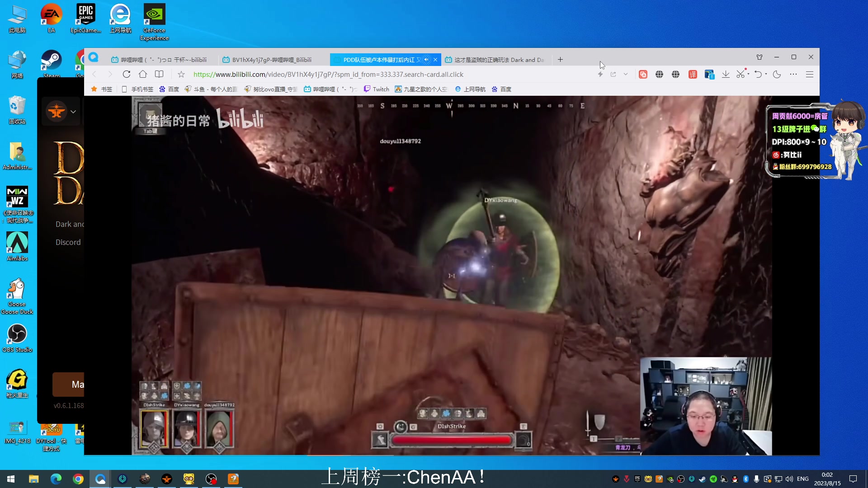Viewport: 868px width, 488px height.
Task: Open the 手机书签 bookmark
Action: point(138,89)
